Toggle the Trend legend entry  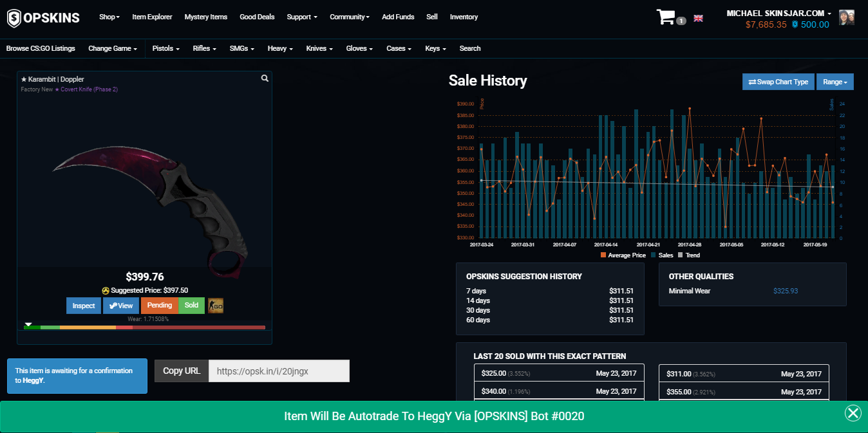688,255
